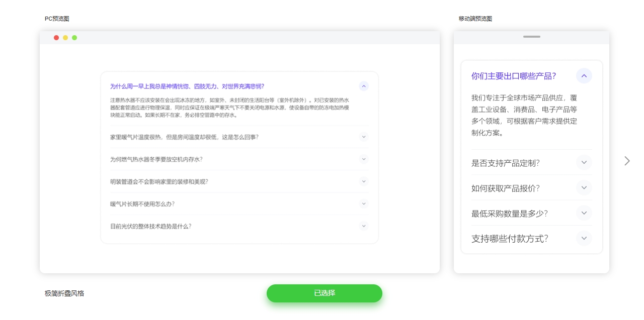Click question text 为何燃气热水器冬季要放空机内存水
This screenshot has height=320, width=644.
tap(156, 159)
